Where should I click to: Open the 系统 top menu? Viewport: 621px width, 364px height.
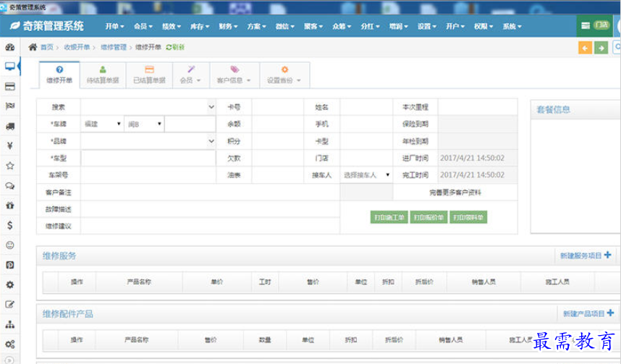pyautogui.click(x=512, y=26)
